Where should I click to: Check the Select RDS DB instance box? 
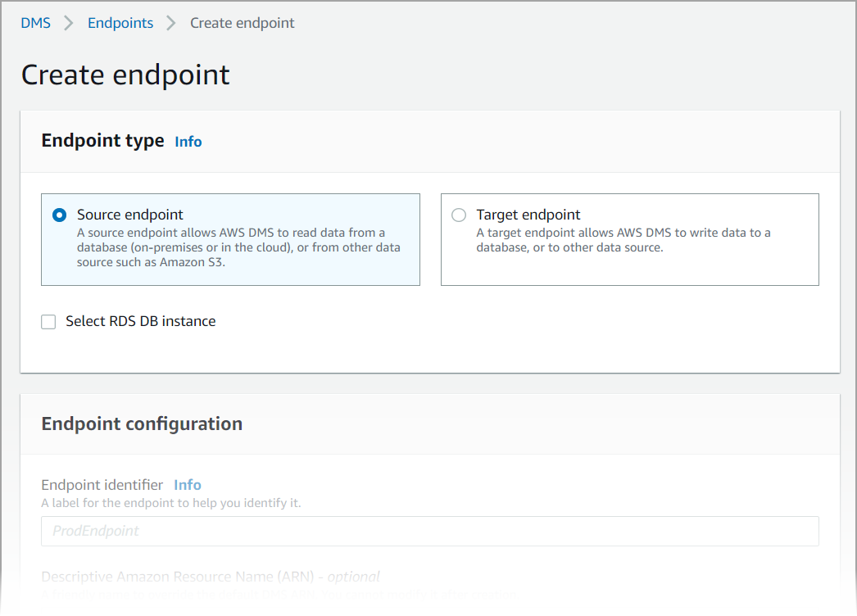(48, 321)
